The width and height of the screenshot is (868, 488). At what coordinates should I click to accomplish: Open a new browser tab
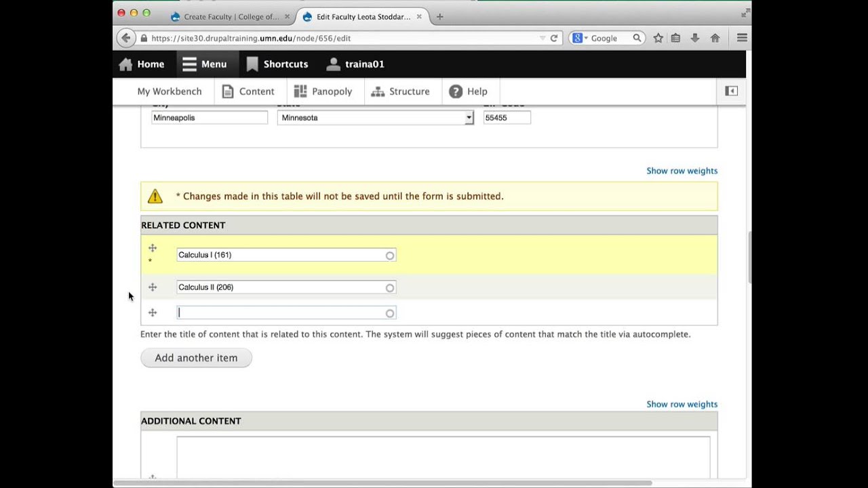click(x=439, y=16)
